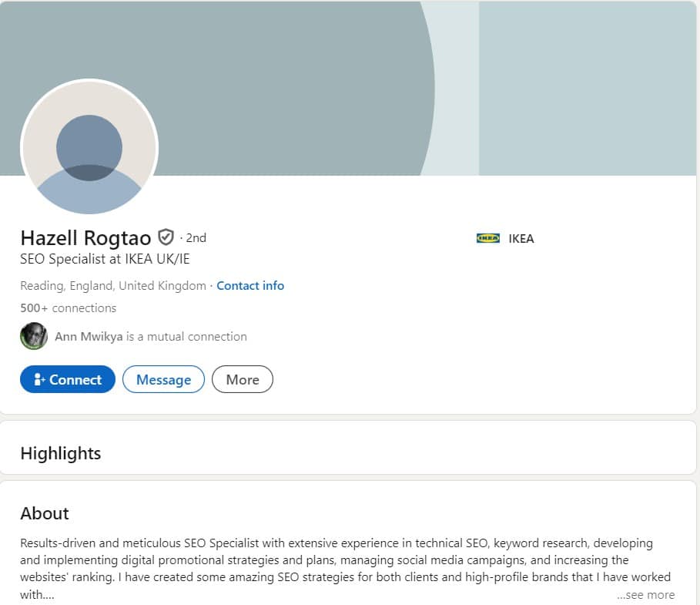This screenshot has height=605, width=700.
Task: Open the Contact info link
Action: [x=250, y=286]
